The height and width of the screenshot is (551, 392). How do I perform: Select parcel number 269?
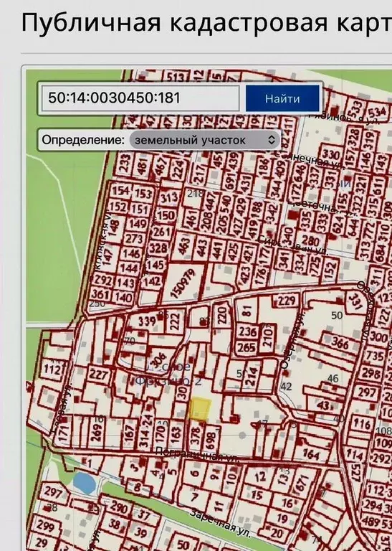tap(97, 432)
